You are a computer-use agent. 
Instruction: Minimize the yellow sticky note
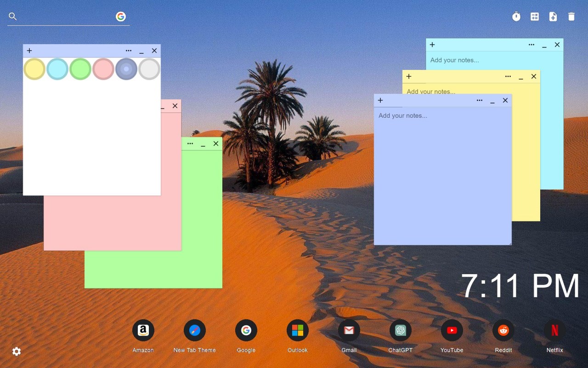pos(521,77)
